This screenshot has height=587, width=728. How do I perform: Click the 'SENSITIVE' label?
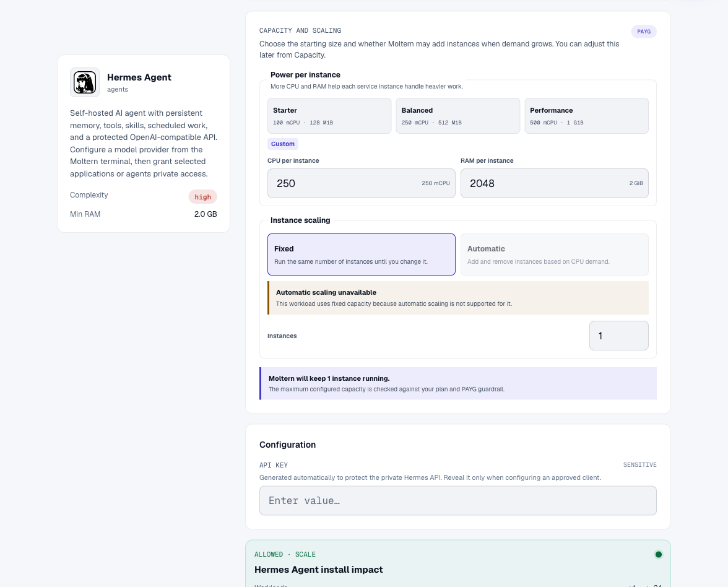(640, 465)
